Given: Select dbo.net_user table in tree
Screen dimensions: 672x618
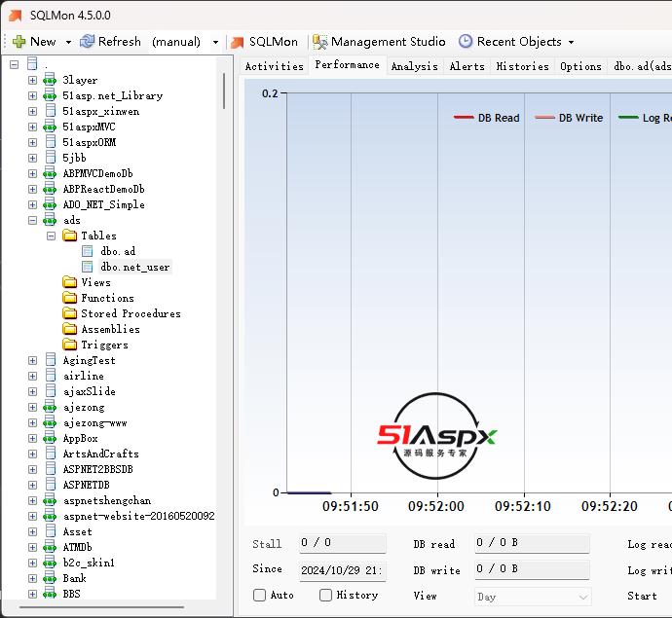Looking at the screenshot, I should pyautogui.click(x=135, y=267).
